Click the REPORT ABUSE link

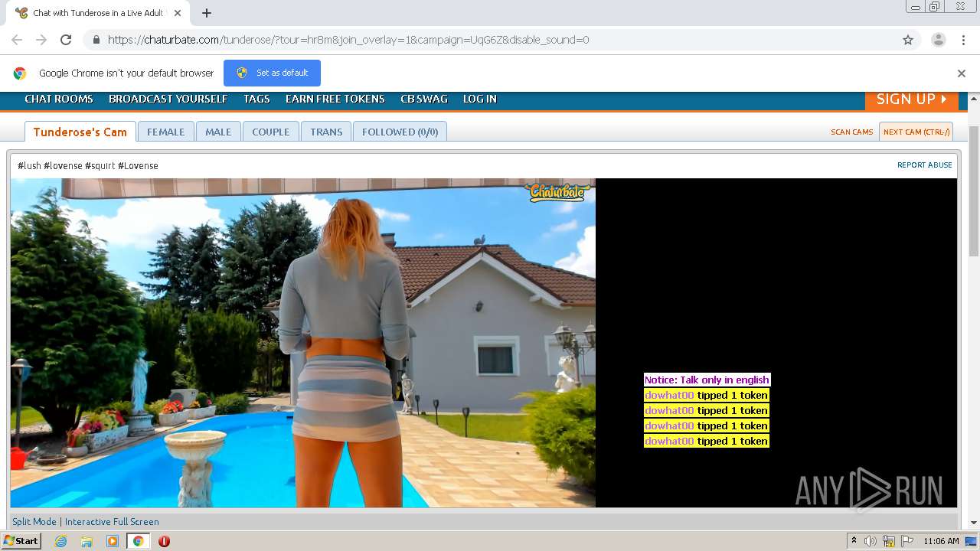(x=925, y=165)
